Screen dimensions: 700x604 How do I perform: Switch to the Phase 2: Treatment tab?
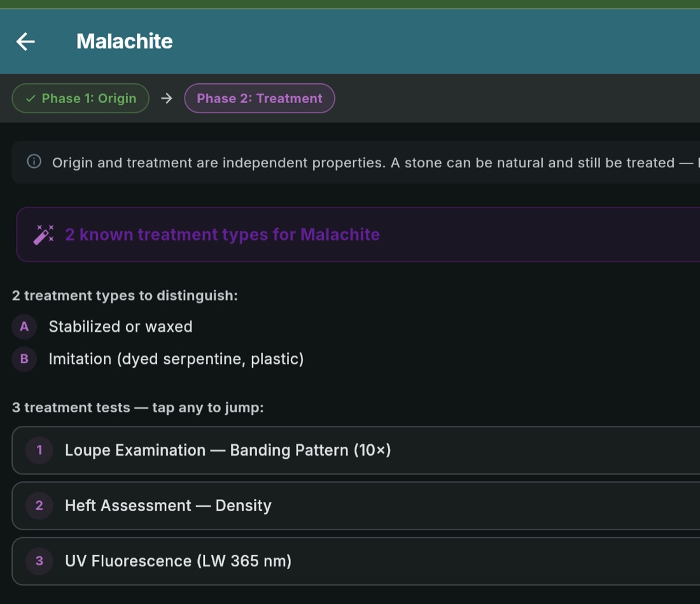(x=259, y=98)
